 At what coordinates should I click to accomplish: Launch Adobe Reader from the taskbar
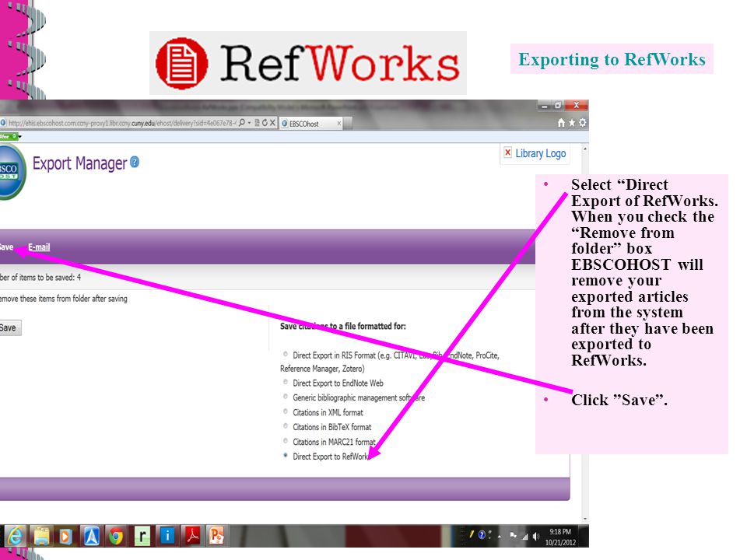192,536
